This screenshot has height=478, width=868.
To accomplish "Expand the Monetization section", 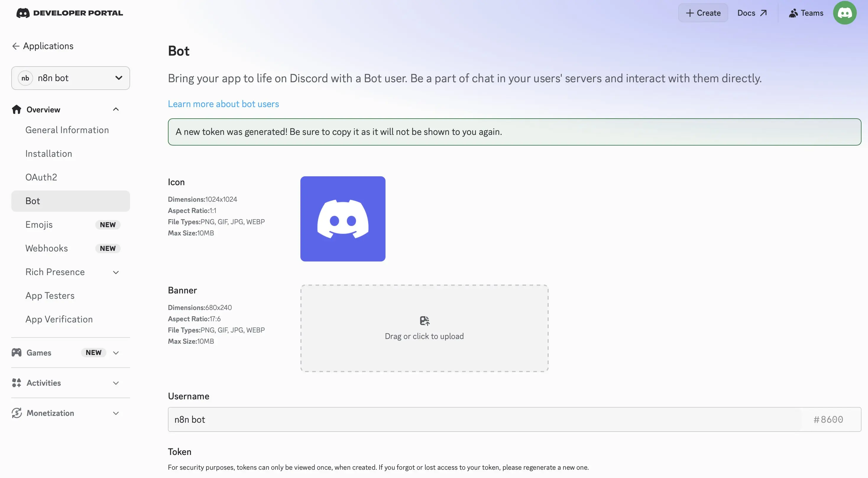I will (116, 413).
